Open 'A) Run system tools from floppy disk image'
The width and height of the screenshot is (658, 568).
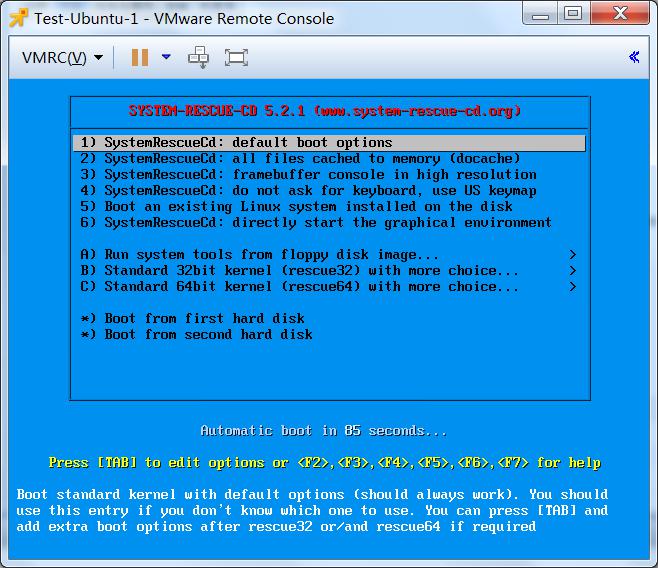(x=329, y=255)
